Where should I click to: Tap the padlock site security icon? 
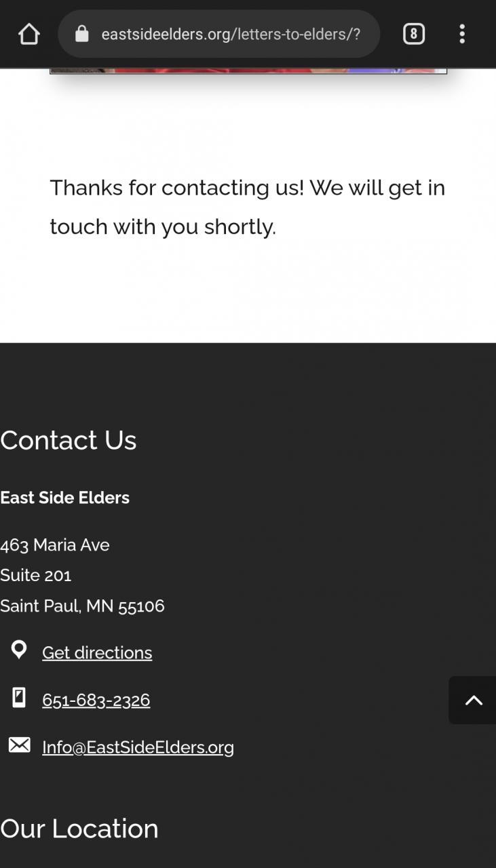81,34
